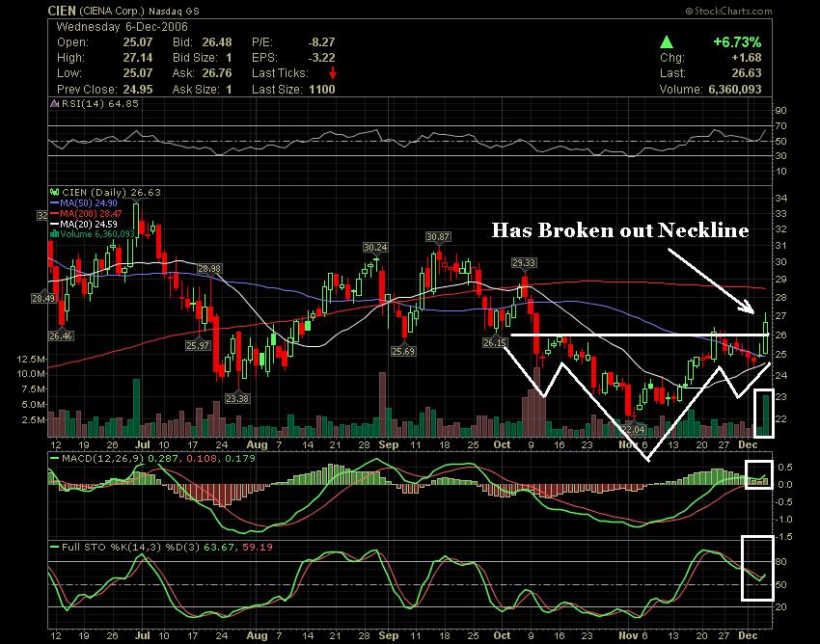The height and width of the screenshot is (644, 820).
Task: Click the 80 level on stochastic axis
Action: (780, 561)
